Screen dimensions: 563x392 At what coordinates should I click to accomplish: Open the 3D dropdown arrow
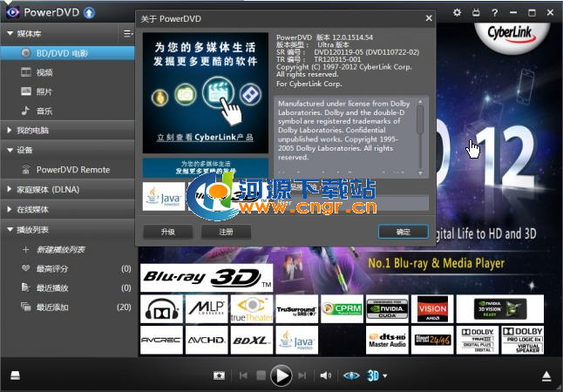click(x=385, y=376)
